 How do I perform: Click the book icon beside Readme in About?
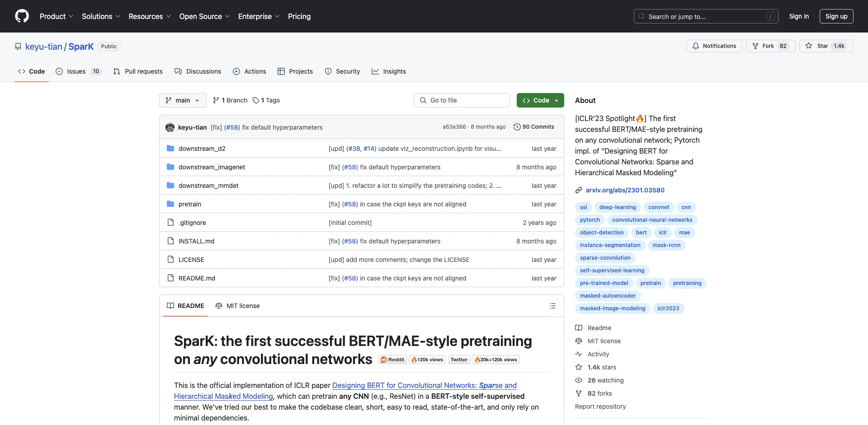[x=579, y=328]
